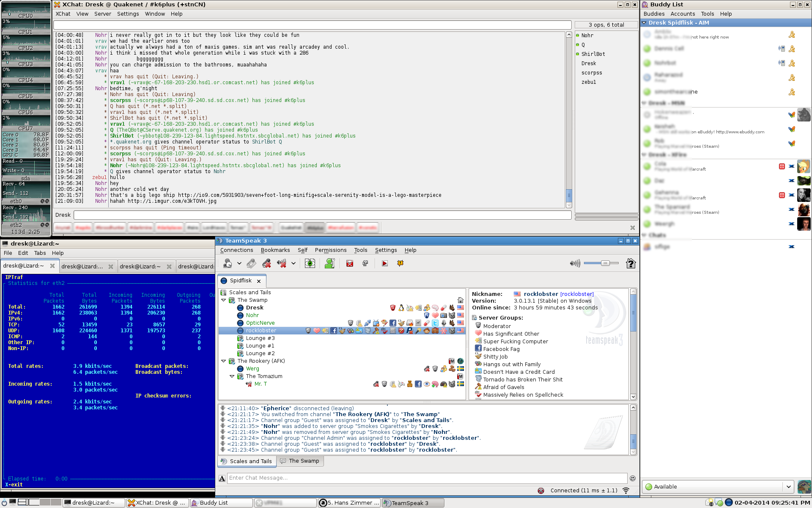The height and width of the screenshot is (508, 812).
Task: Close the Spidflisk server tab
Action: pos(259,281)
